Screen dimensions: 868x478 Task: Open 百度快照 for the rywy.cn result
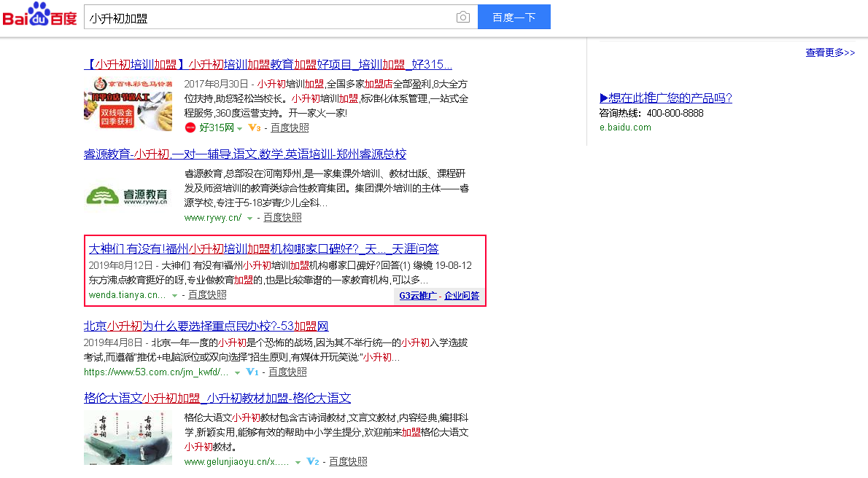[x=282, y=217]
